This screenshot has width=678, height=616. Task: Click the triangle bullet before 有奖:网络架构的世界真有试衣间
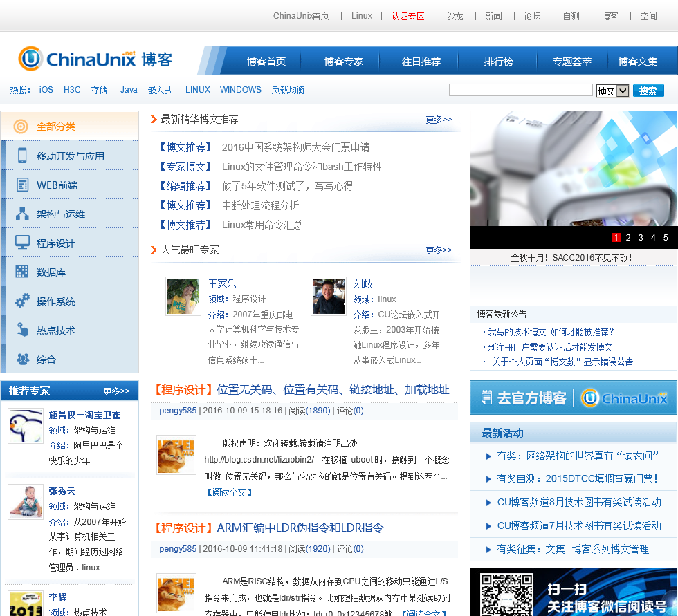[488, 456]
